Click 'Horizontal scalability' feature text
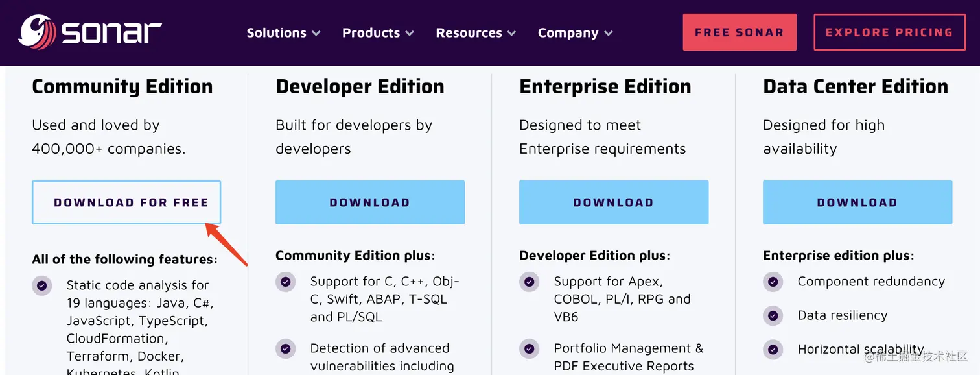The height and width of the screenshot is (375, 980). tap(861, 349)
